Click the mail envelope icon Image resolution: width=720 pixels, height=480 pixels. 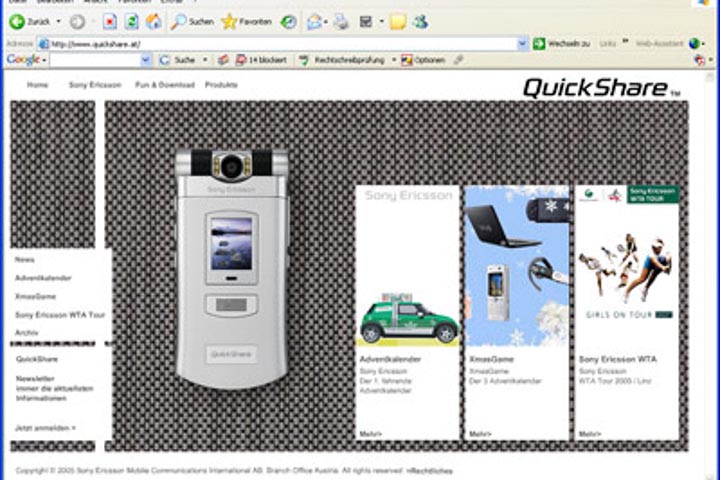click(314, 22)
